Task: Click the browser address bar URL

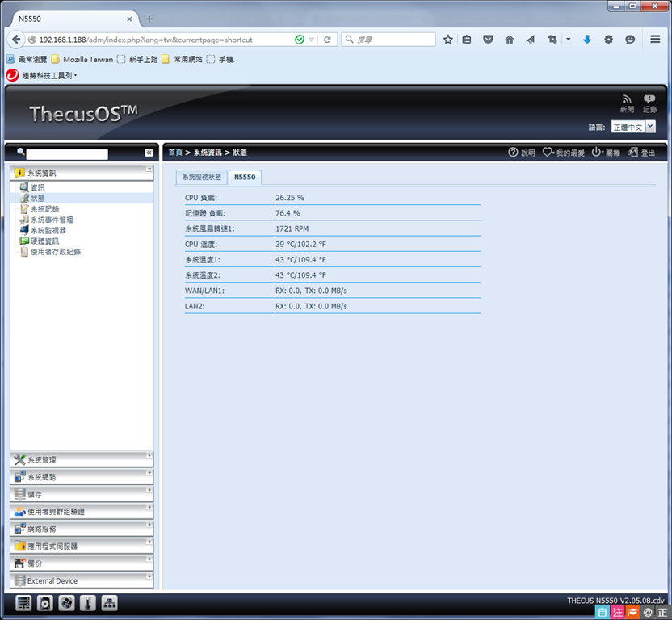Action: pyautogui.click(x=145, y=40)
